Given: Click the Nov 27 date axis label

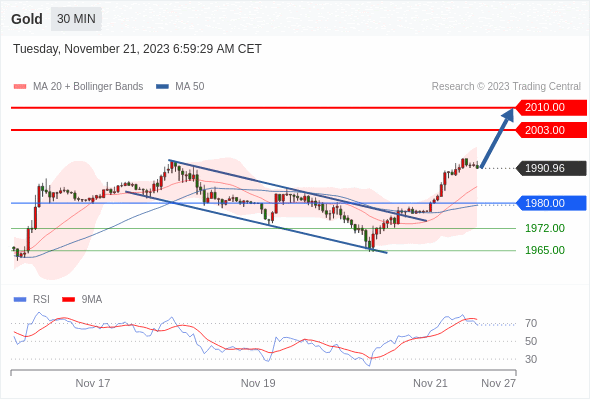Looking at the screenshot, I should [499, 383].
